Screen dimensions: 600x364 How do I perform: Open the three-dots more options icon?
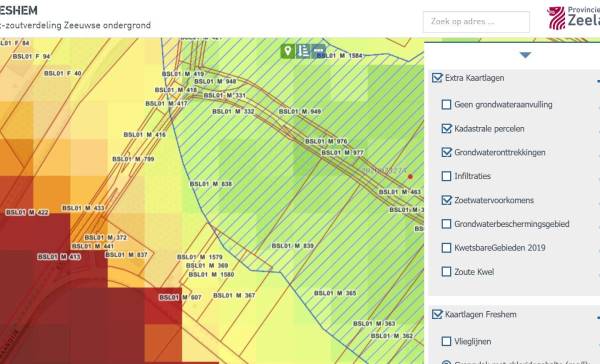tap(318, 51)
